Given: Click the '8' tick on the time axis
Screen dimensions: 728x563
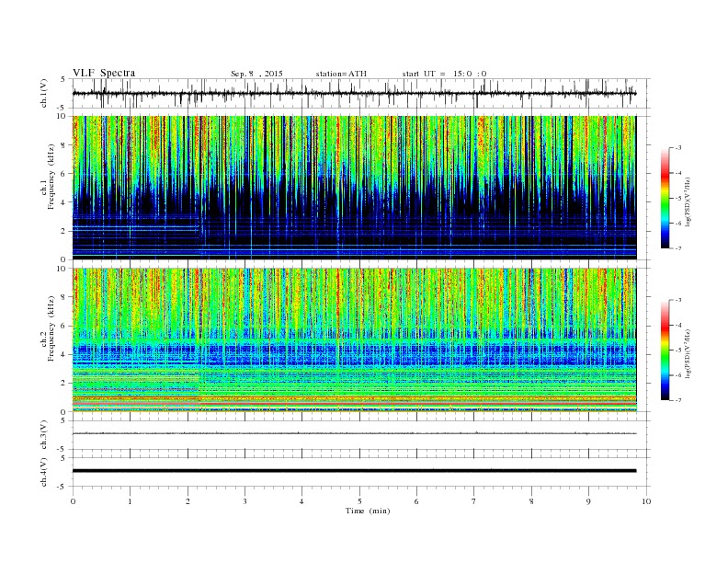Looking at the screenshot, I should tap(531, 501).
